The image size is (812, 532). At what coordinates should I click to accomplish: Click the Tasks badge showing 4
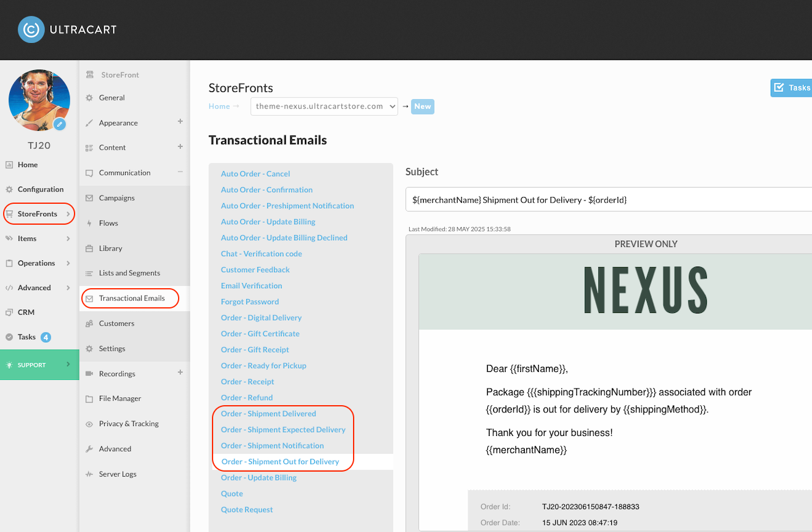point(46,337)
